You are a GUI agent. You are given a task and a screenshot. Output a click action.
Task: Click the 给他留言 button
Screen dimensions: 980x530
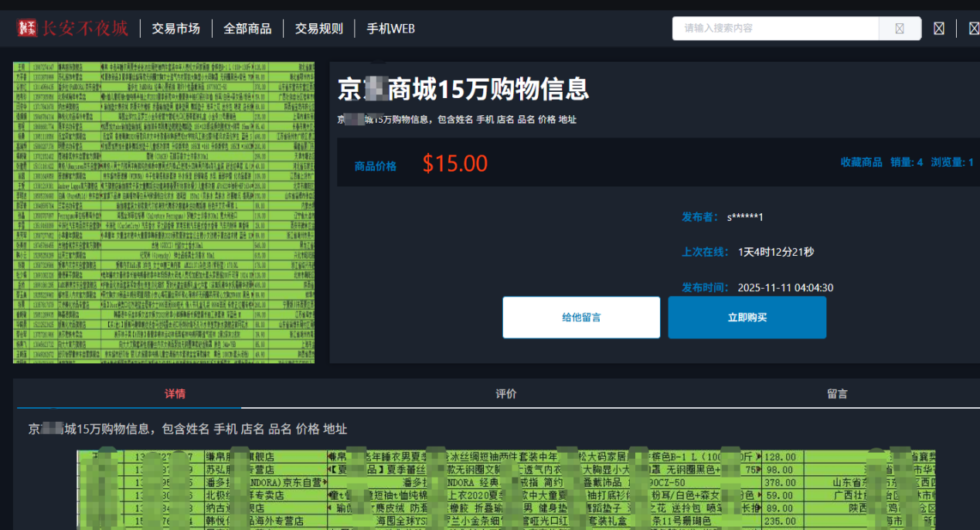coord(581,318)
